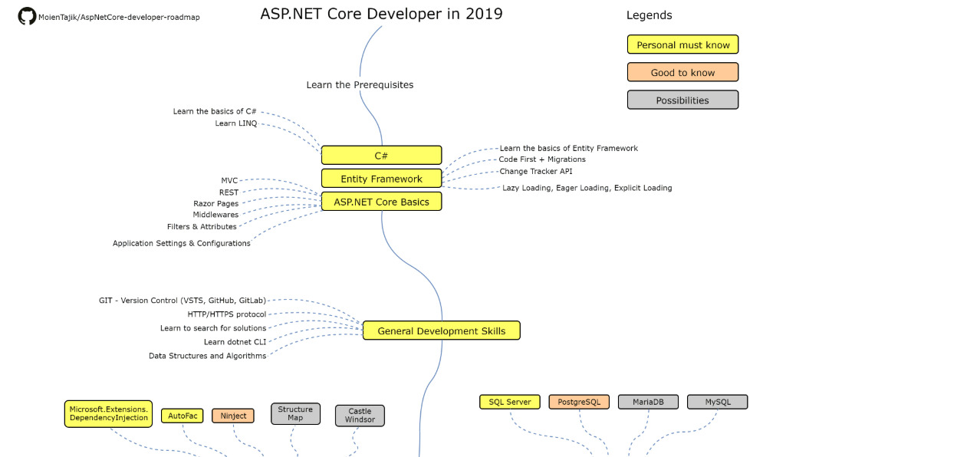Click Code First + Migrations text
The image size is (980, 457).
click(542, 159)
